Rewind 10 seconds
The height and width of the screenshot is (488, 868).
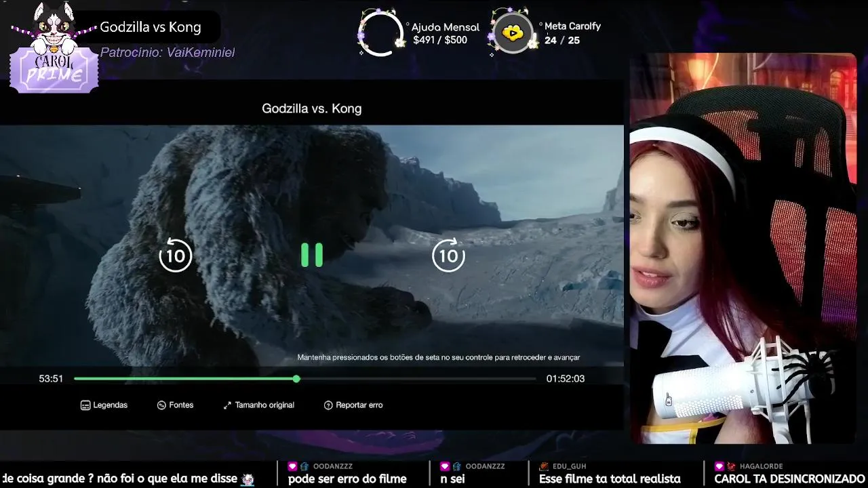(176, 255)
